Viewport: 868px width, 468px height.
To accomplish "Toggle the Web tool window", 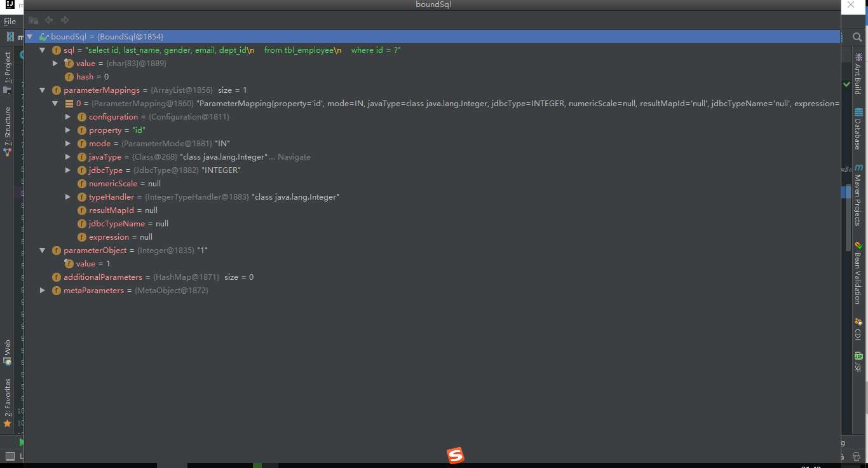I will point(8,350).
